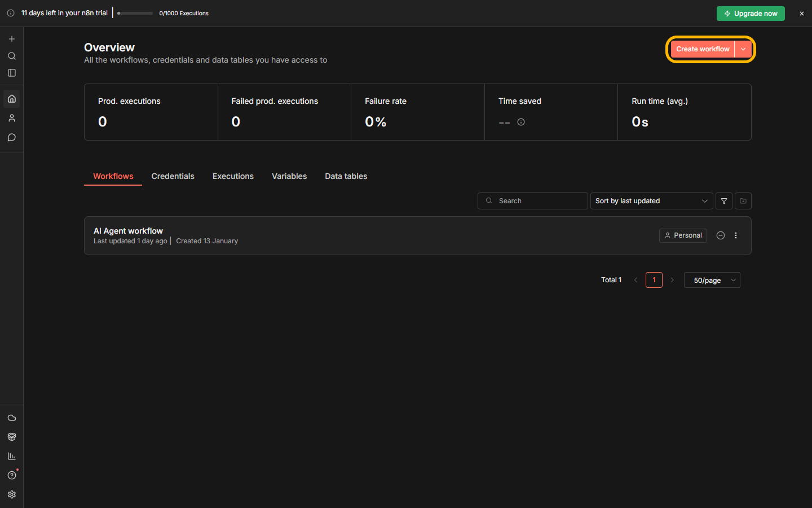Click the Upgrade now button
812x508 pixels.
point(750,14)
